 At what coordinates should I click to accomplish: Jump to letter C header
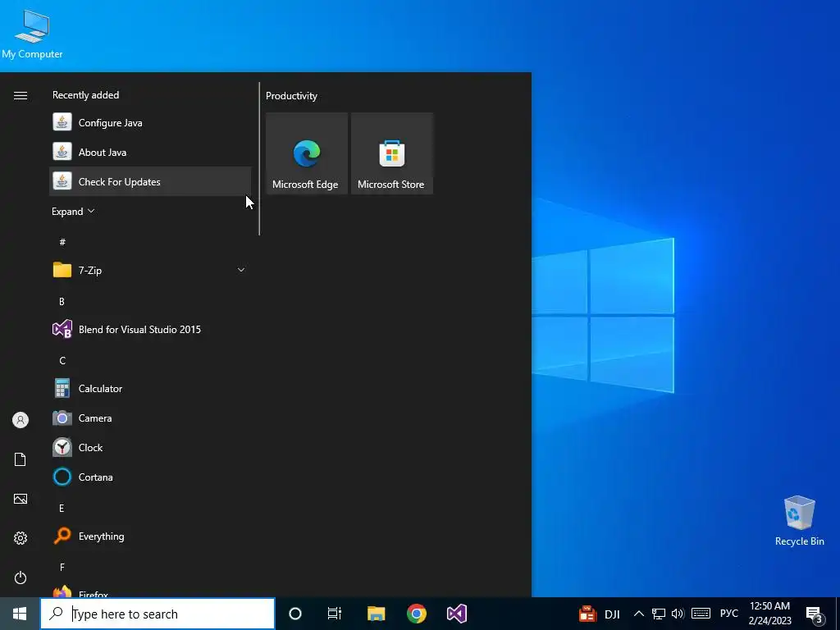pyautogui.click(x=62, y=361)
